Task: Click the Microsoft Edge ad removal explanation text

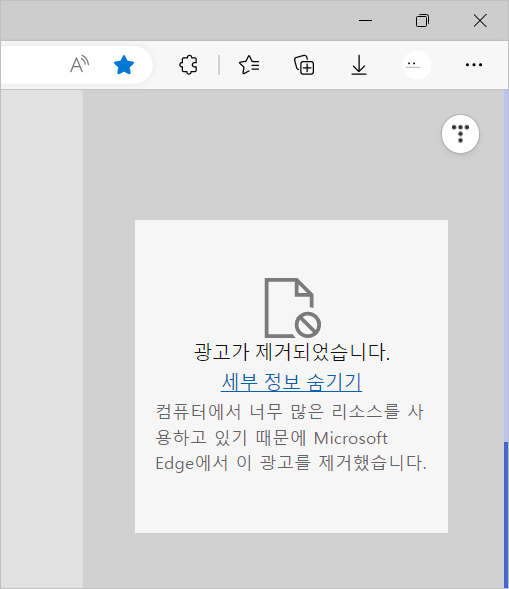Action: [291, 438]
